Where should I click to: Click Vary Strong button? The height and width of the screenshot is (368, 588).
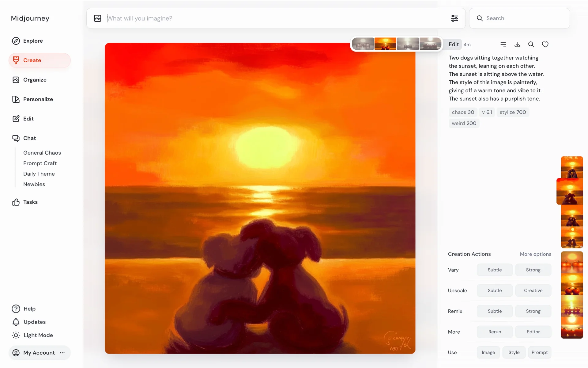(533, 270)
